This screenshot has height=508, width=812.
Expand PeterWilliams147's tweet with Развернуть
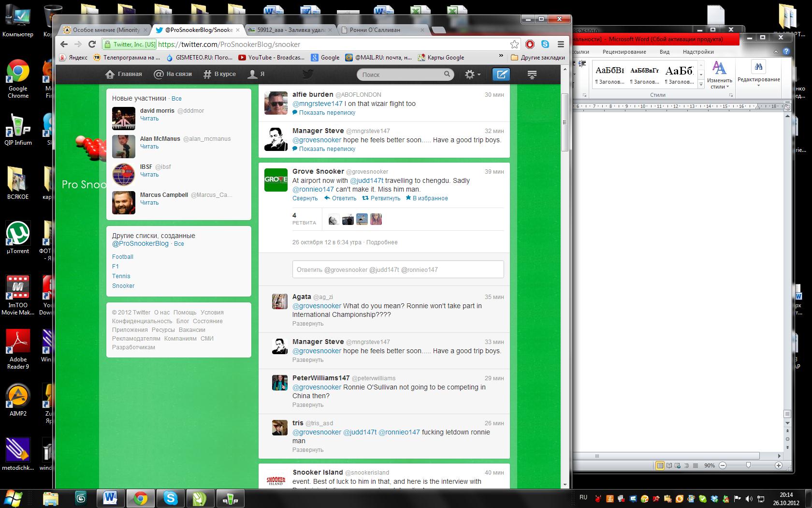pos(308,405)
